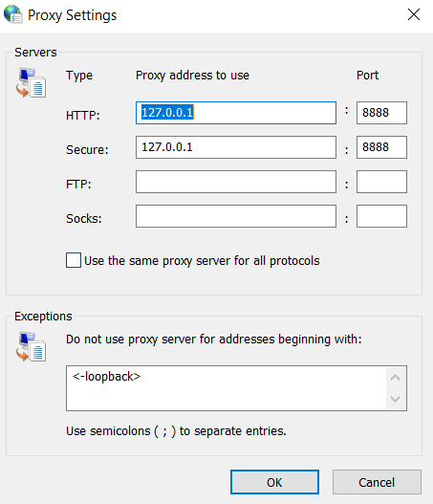Click the Socks port field

pos(381,216)
